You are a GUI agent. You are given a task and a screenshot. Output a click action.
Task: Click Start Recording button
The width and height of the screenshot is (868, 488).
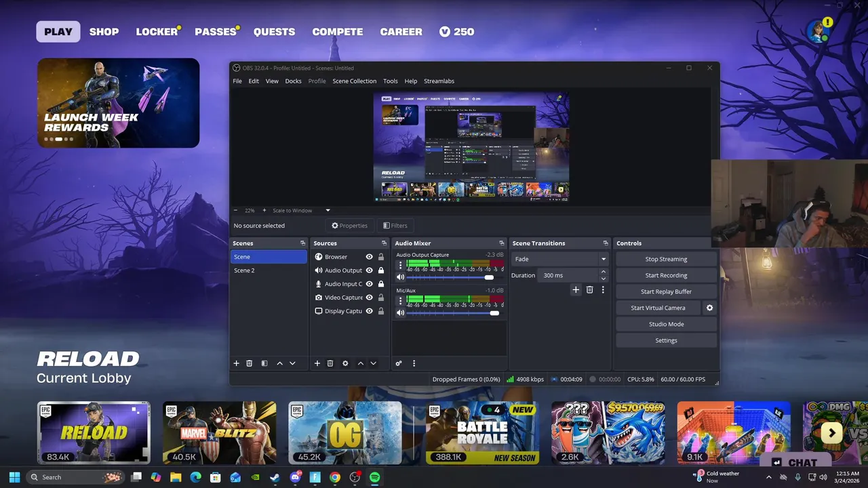666,275
